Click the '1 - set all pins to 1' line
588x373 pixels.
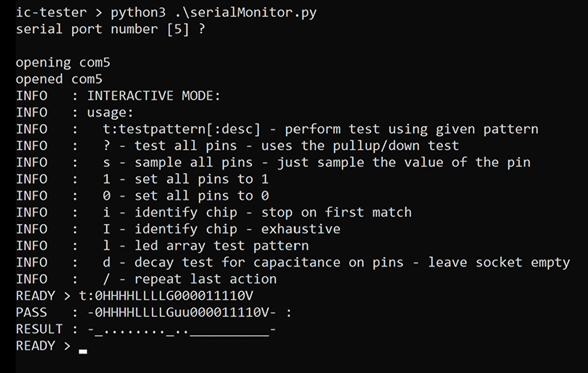(x=142, y=179)
